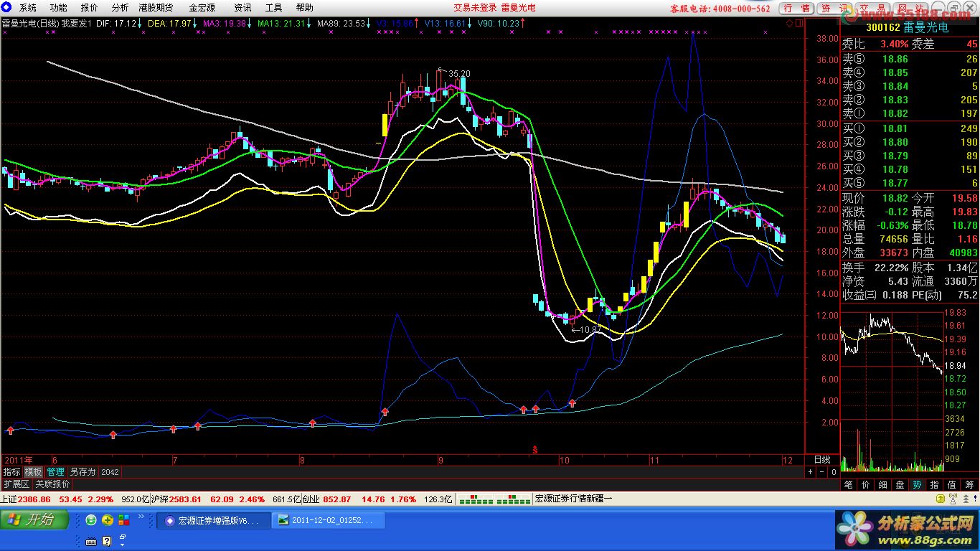Click the 2042 template tab
The image size is (980, 551).
(110, 471)
